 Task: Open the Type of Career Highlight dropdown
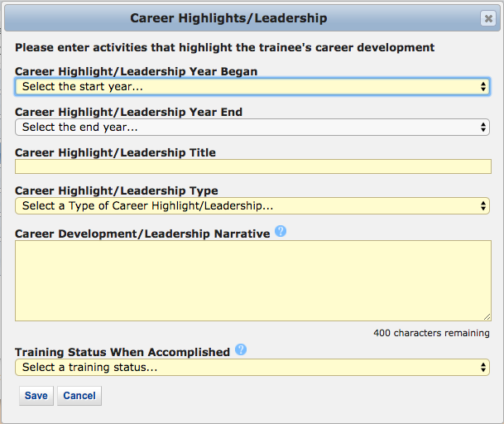coord(252,205)
